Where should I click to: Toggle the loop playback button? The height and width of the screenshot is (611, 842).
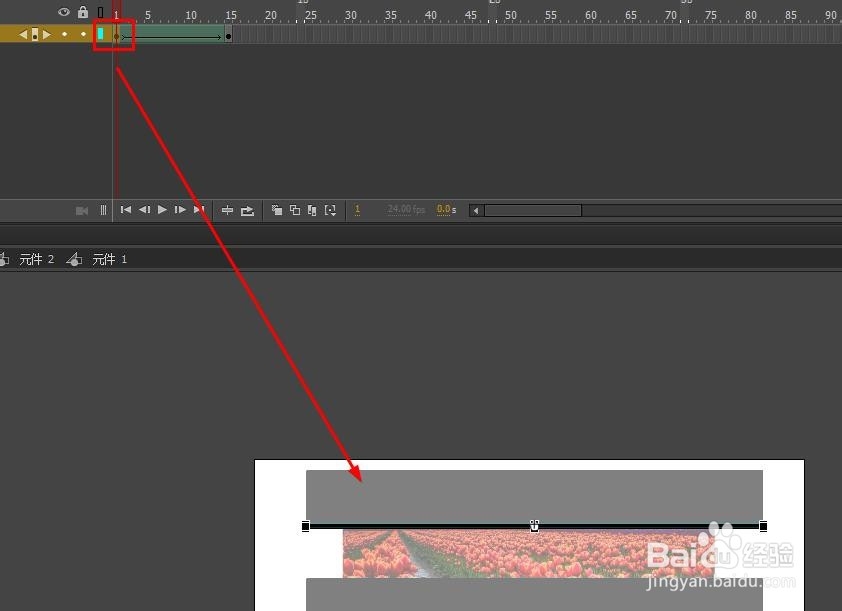tap(247, 210)
